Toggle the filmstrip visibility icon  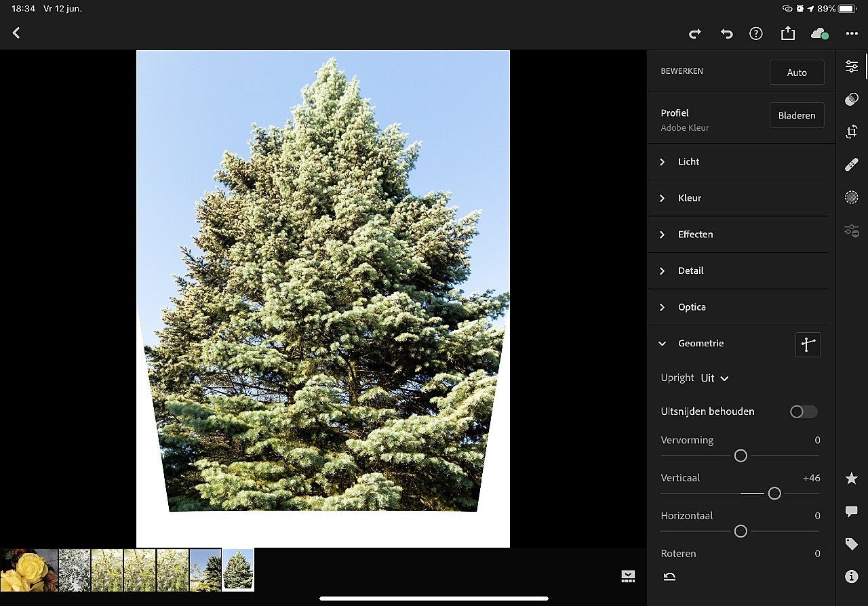[x=628, y=576]
